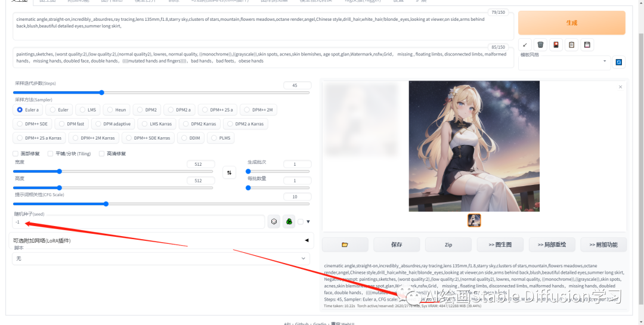Click the dice icon for random seed
Screen dimensions: 644x325
click(x=274, y=221)
